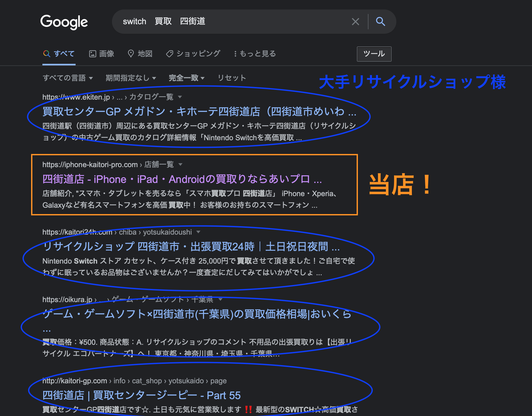The height and width of the screenshot is (416, 532).
Task: Open the 四街道店 iPhone・iPad・Android買取 result
Action: (x=182, y=179)
